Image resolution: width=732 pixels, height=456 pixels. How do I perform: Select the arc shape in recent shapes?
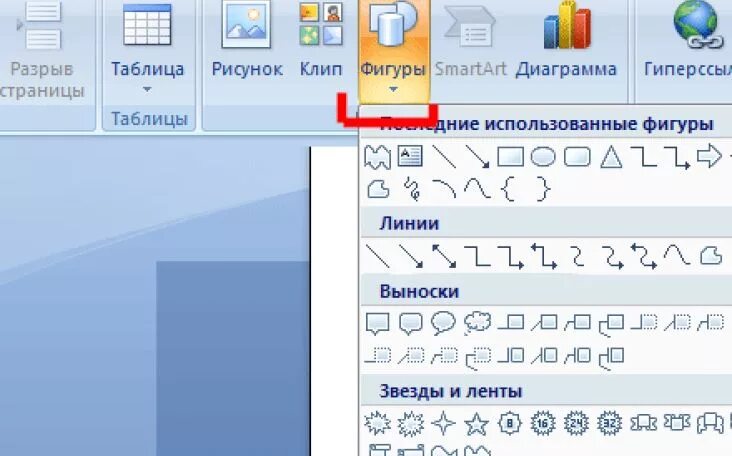coord(444,189)
